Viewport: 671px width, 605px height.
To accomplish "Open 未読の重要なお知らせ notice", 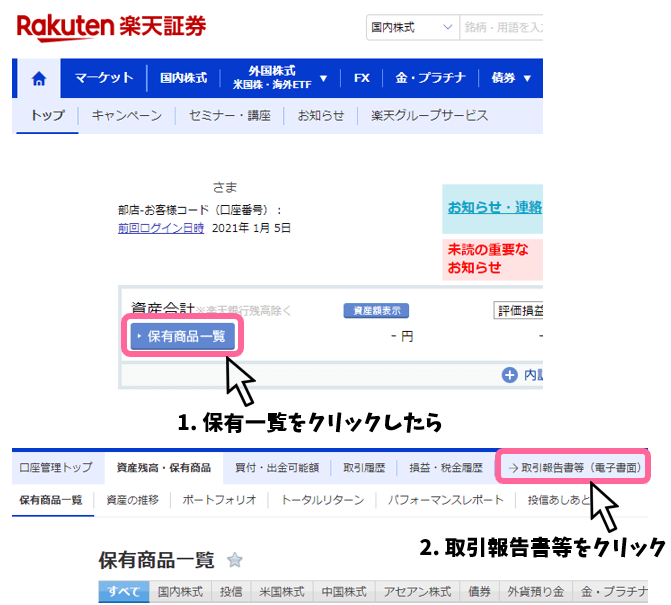I will (488, 258).
